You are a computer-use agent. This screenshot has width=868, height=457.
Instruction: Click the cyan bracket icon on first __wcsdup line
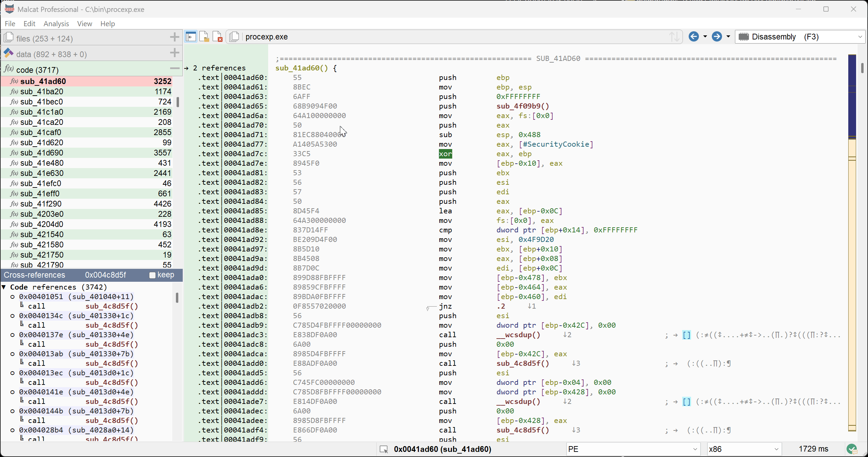(687, 335)
